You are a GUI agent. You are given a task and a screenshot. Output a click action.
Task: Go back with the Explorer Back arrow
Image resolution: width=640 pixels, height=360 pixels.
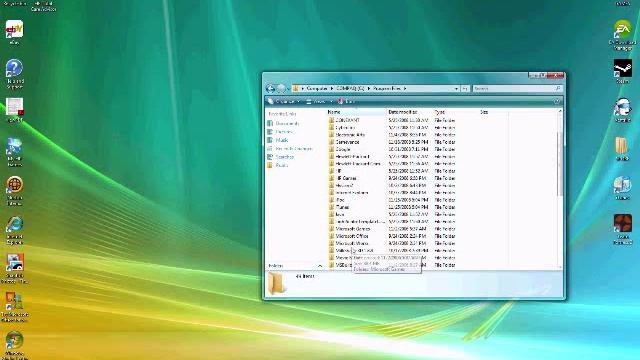(270, 88)
